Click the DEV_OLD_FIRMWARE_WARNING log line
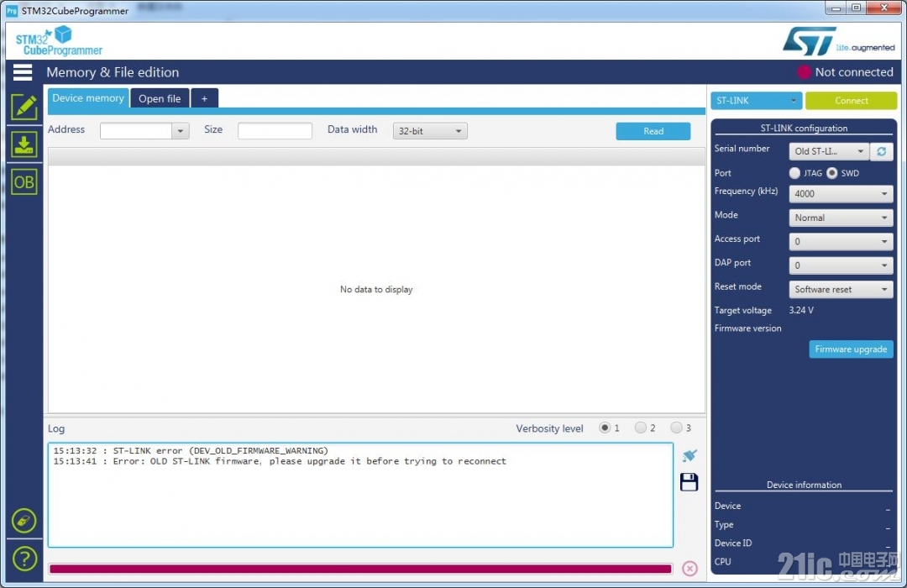 pyautogui.click(x=191, y=450)
